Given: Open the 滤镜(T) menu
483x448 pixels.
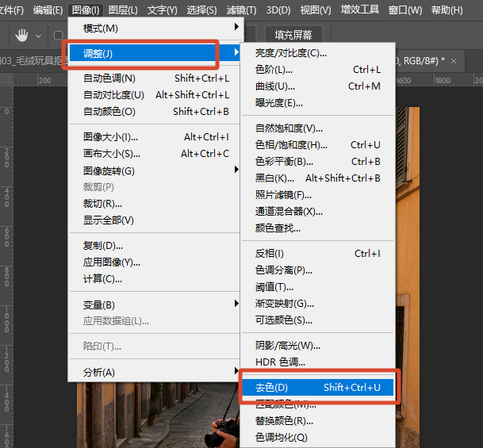Looking at the screenshot, I should [241, 10].
